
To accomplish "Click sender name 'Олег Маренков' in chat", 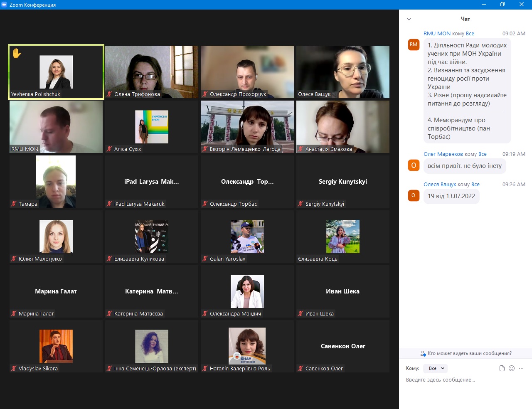I will coord(443,154).
